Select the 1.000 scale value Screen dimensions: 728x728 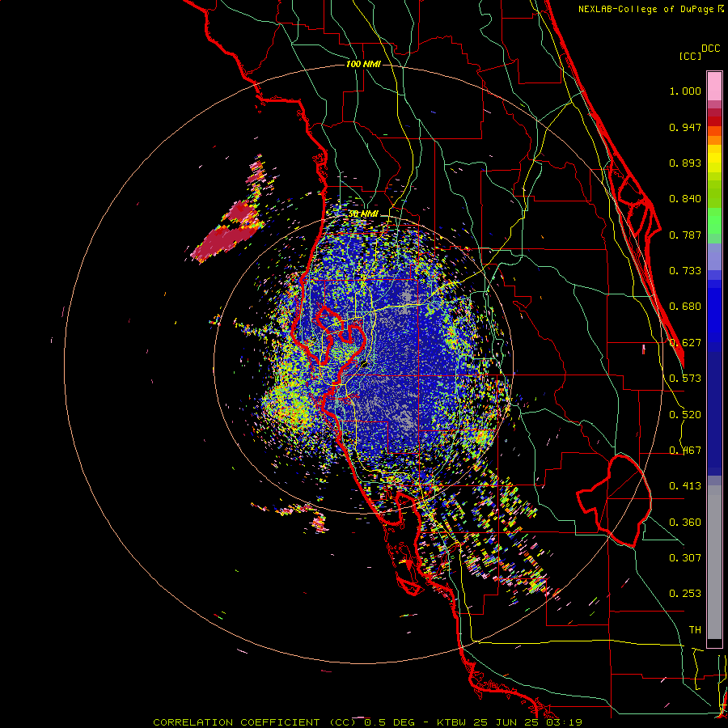click(685, 91)
